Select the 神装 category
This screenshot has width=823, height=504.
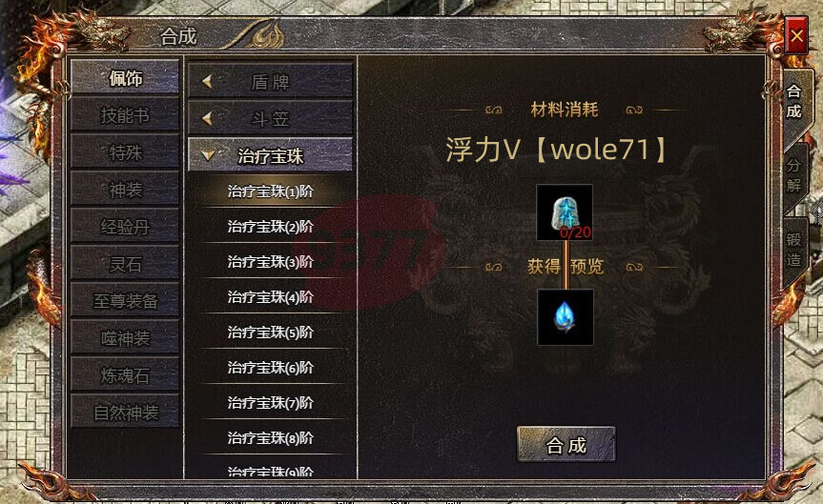[x=125, y=190]
